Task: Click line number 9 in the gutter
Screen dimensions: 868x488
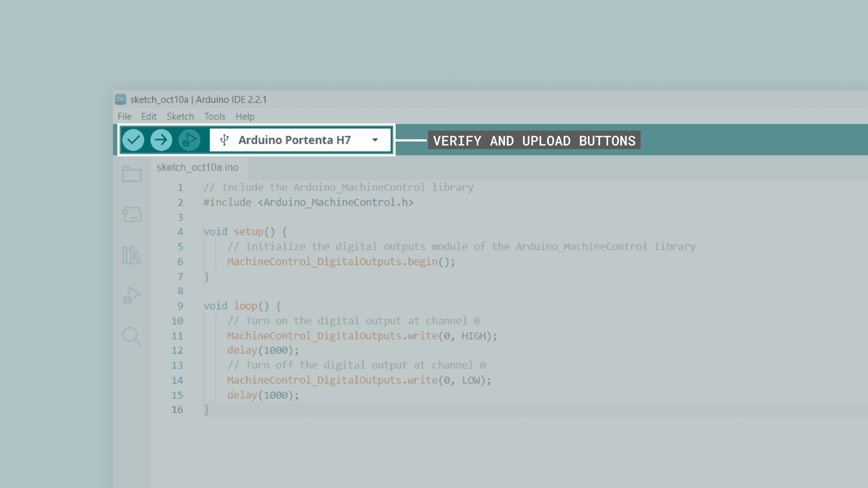Action: coord(180,306)
